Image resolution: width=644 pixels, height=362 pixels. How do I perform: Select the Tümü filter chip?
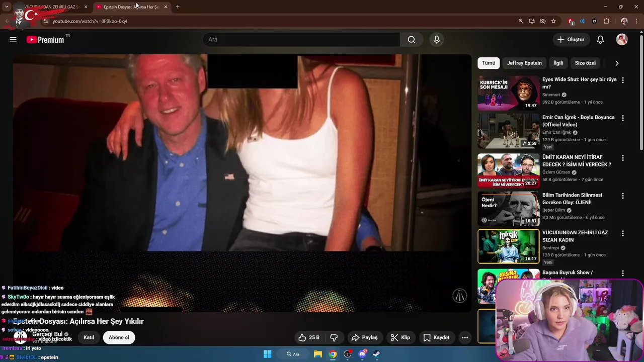(x=489, y=63)
